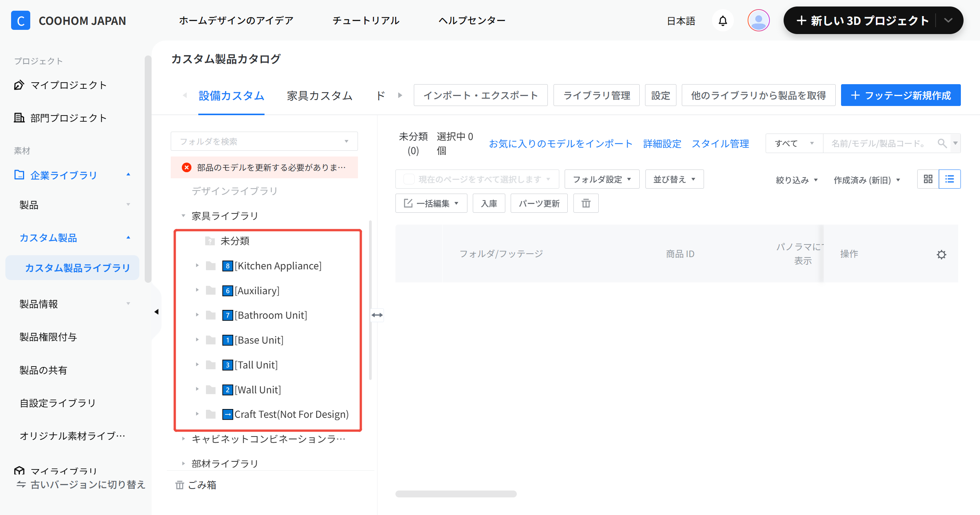Open the table column settings gear
The height and width of the screenshot is (515, 980).
(x=941, y=254)
